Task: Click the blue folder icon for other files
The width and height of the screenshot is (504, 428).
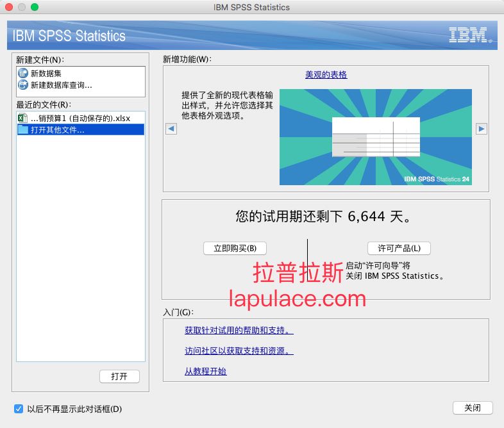Action: [23, 129]
